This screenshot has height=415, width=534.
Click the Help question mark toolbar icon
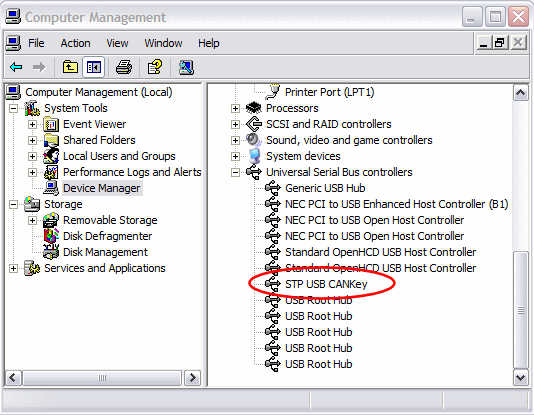(155, 67)
